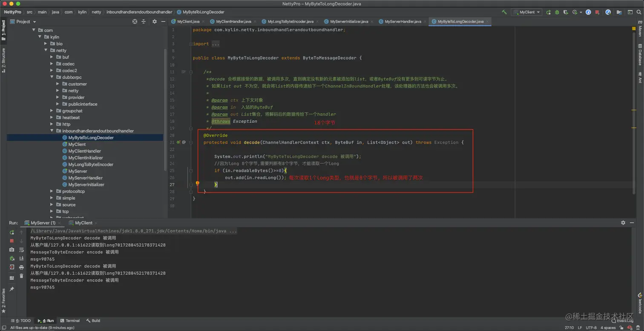Click the 27:10 caret position in status bar
This screenshot has width=644, height=331.
569,328
